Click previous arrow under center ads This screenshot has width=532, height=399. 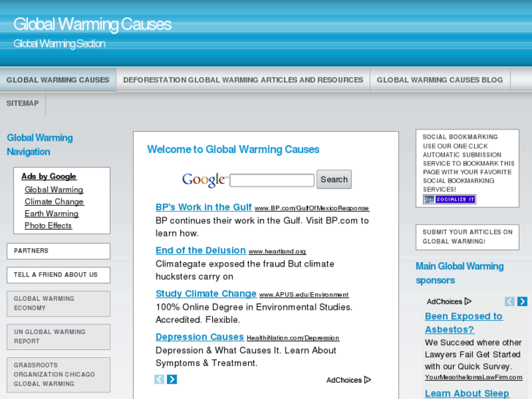tap(159, 379)
